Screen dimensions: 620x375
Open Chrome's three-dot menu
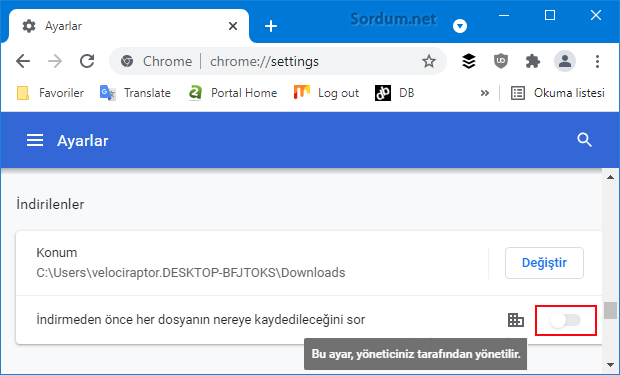pyautogui.click(x=597, y=61)
